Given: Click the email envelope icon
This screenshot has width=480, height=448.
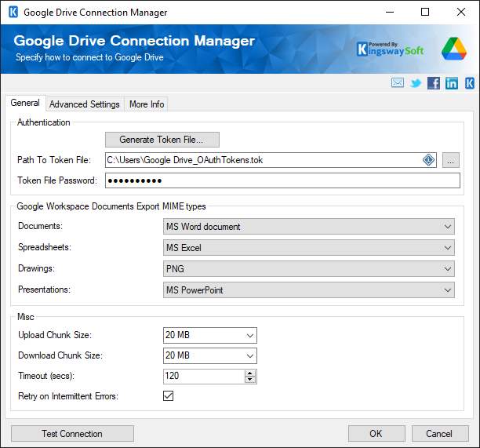Looking at the screenshot, I should 398,82.
